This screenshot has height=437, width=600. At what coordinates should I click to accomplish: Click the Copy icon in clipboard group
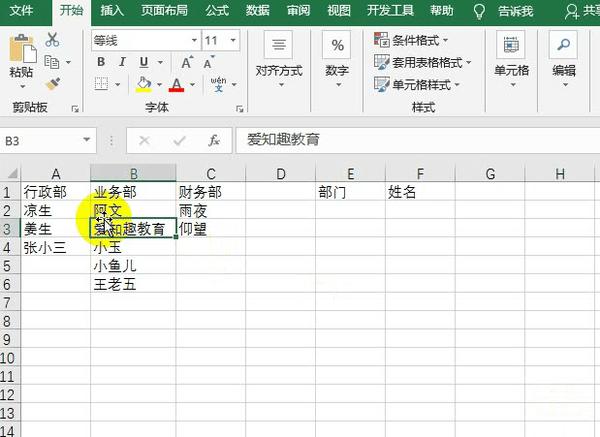click(x=52, y=62)
